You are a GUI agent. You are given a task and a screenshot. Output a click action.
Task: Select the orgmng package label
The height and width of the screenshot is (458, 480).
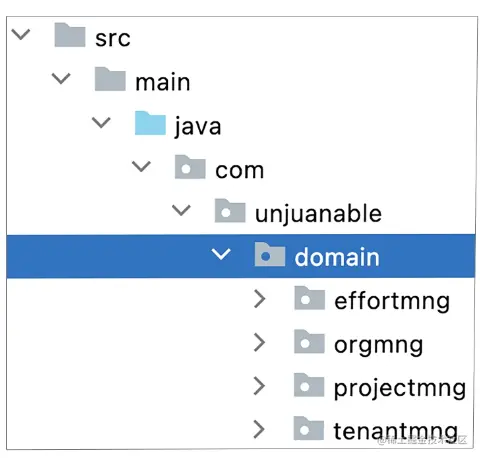point(379,345)
